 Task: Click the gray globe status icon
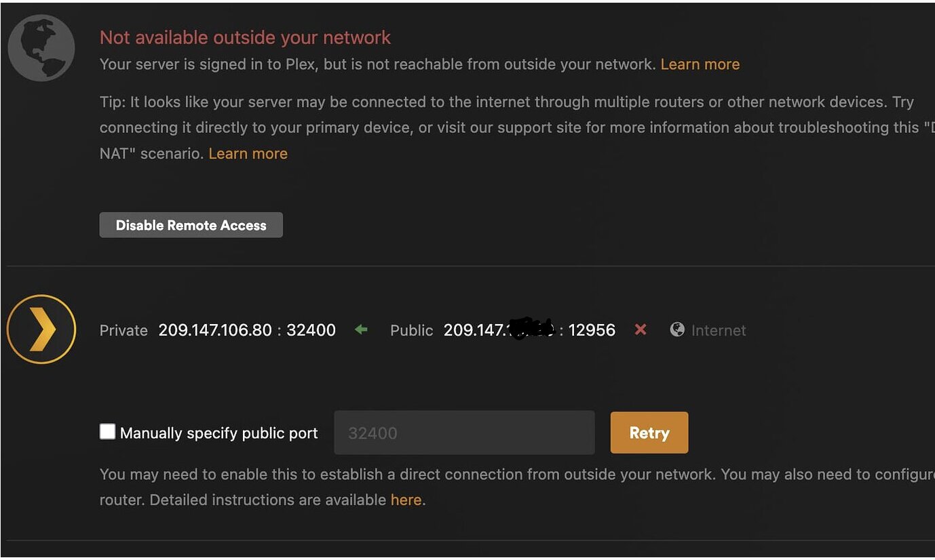(x=41, y=47)
